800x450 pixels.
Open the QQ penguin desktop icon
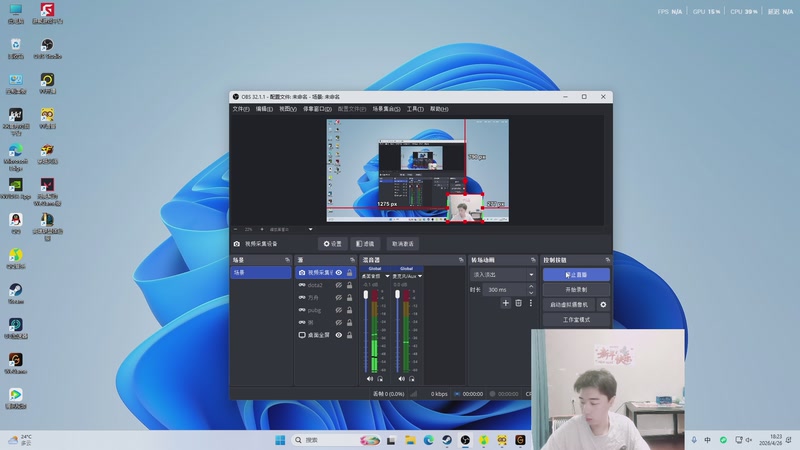pyautogui.click(x=15, y=223)
